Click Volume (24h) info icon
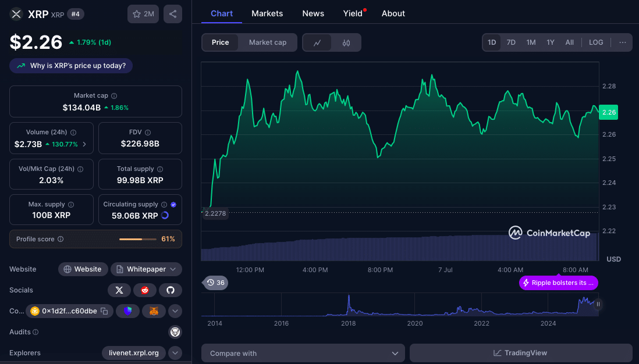 click(73, 133)
